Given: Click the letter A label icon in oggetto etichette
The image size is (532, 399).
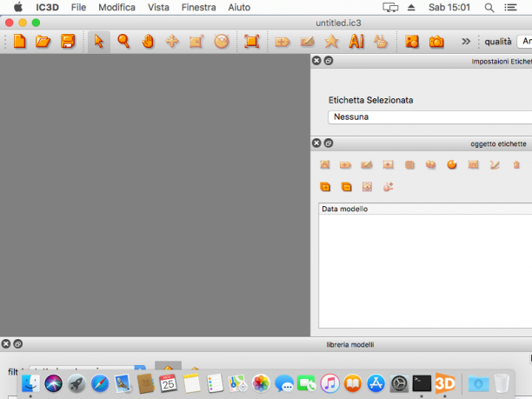Looking at the screenshot, I should click(x=325, y=165).
